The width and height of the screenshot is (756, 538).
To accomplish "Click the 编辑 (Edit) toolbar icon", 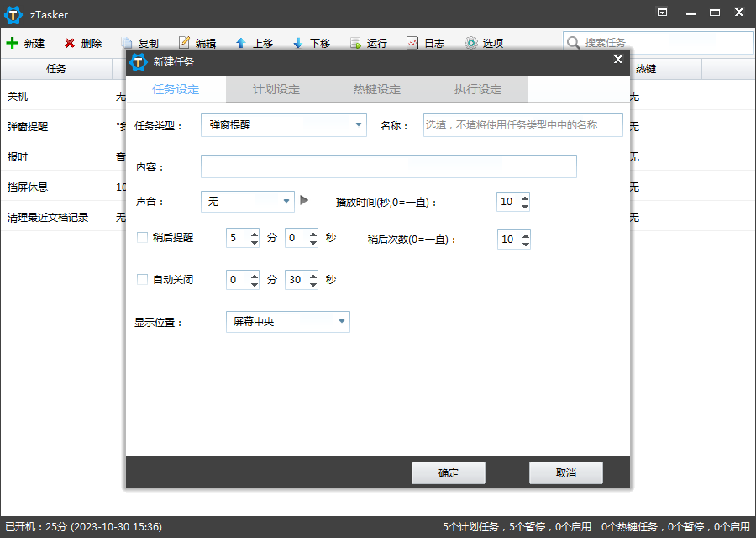I will tap(185, 43).
